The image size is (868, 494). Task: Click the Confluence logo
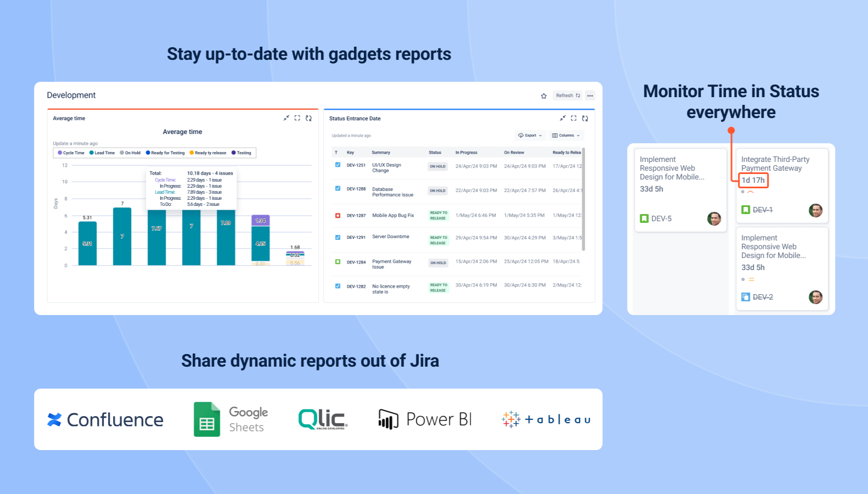[105, 420]
